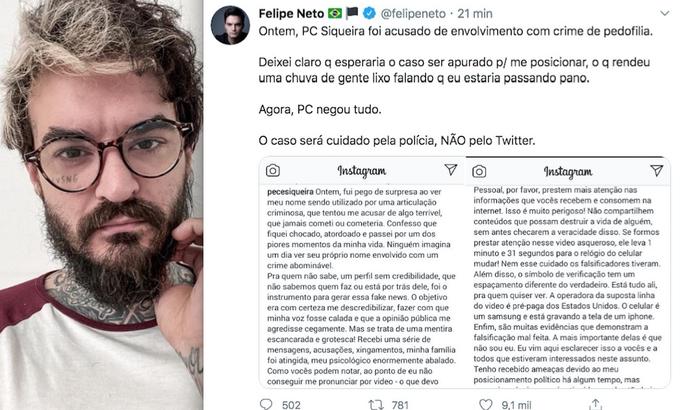Click the camera icon in the right Instagram screenshot

(x=481, y=171)
